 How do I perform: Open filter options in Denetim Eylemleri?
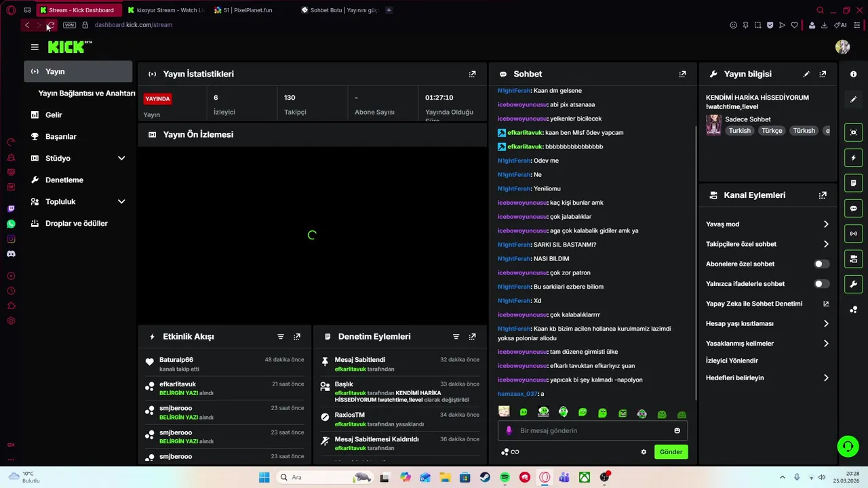(456, 337)
